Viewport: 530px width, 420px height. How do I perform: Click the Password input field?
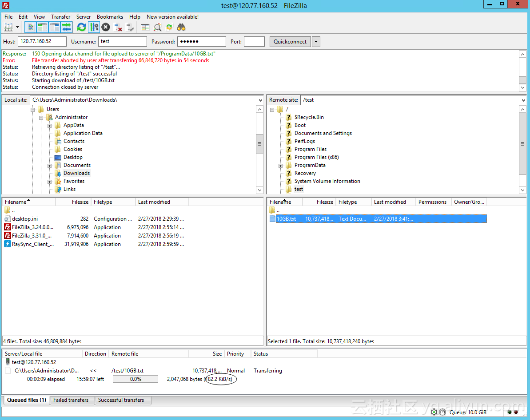click(x=201, y=41)
